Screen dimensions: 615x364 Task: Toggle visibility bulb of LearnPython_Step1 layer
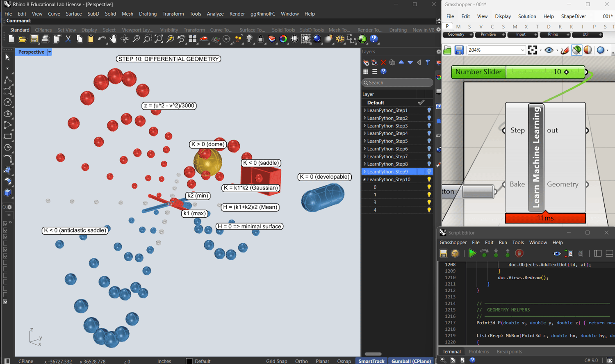pyautogui.click(x=429, y=110)
